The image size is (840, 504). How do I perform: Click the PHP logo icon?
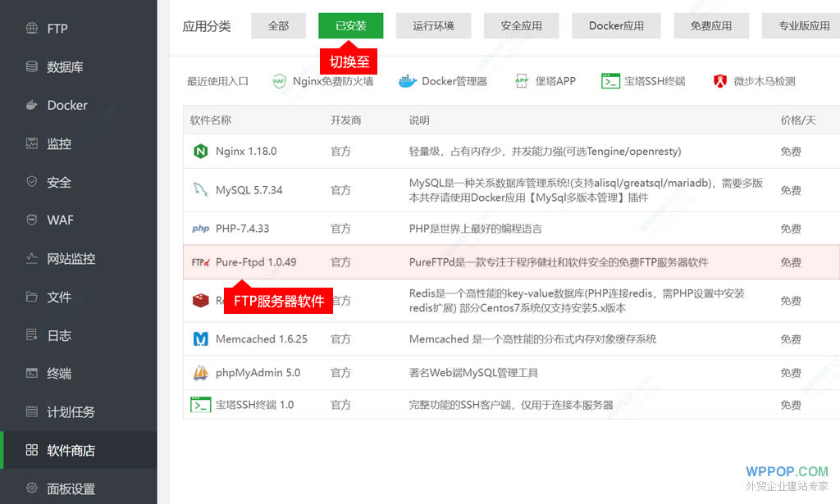pos(200,229)
